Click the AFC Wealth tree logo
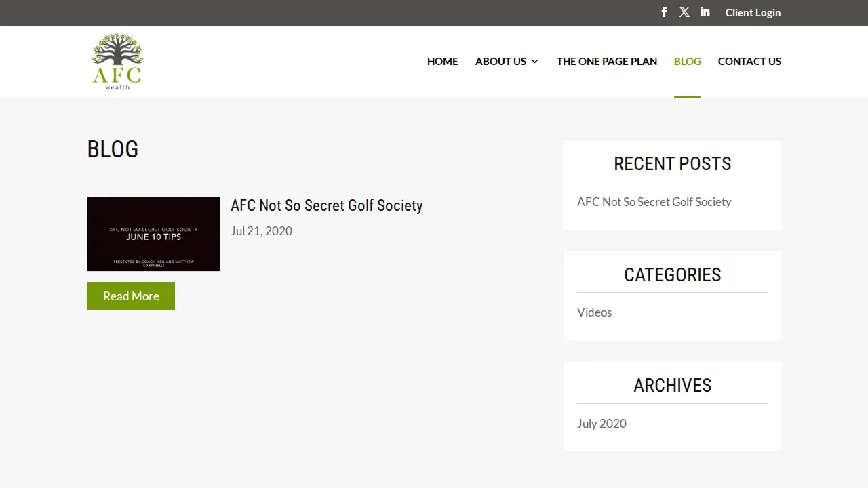Image resolution: width=868 pixels, height=488 pixels. (118, 62)
